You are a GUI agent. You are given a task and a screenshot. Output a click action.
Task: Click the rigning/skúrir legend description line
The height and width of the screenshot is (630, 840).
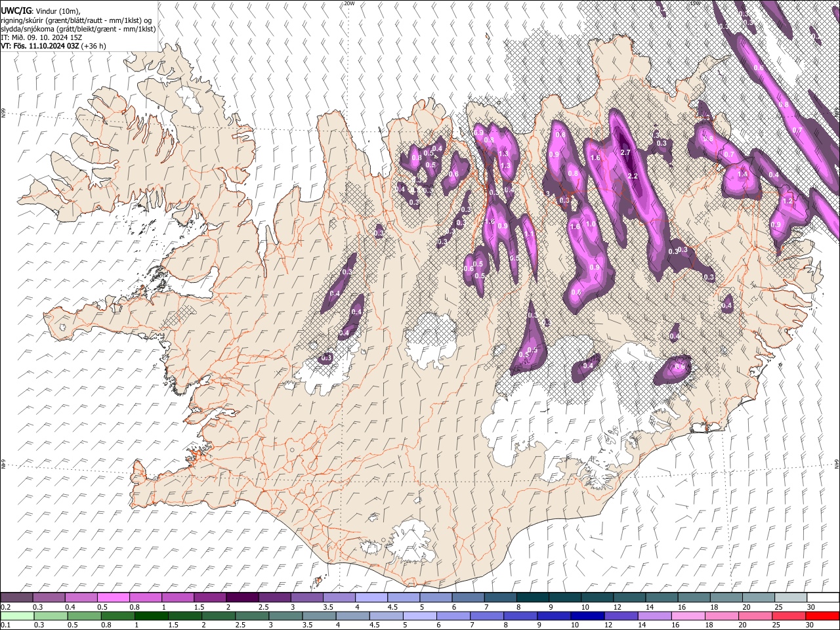[75, 20]
